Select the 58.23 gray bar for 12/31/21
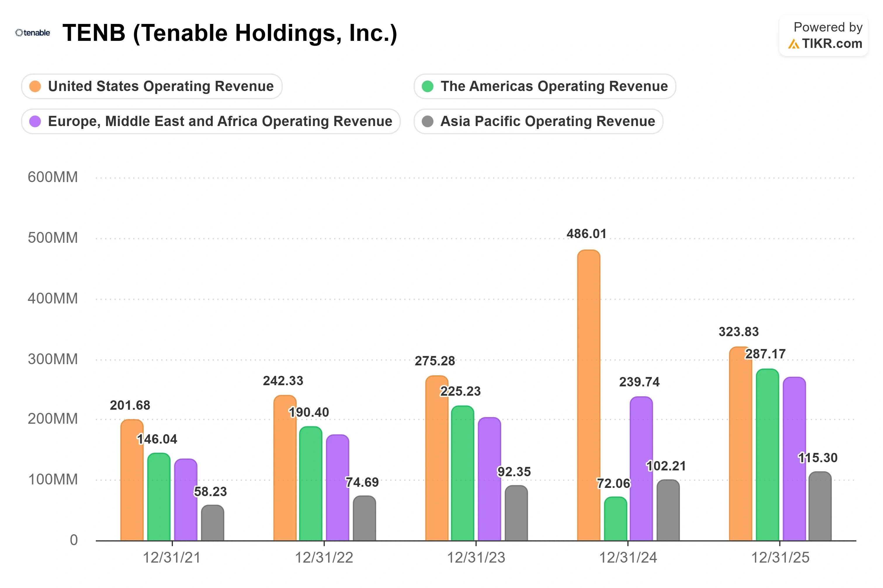Viewport: 883px width, 588px height. 212,523
